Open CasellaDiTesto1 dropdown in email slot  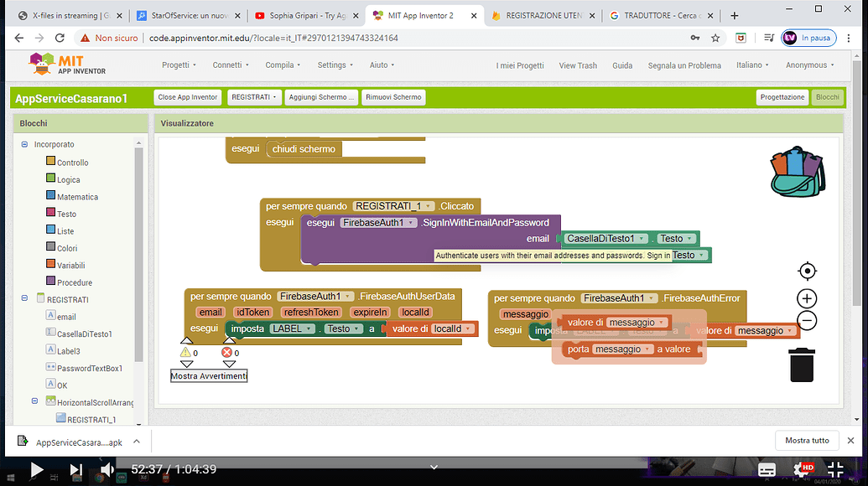click(x=605, y=239)
